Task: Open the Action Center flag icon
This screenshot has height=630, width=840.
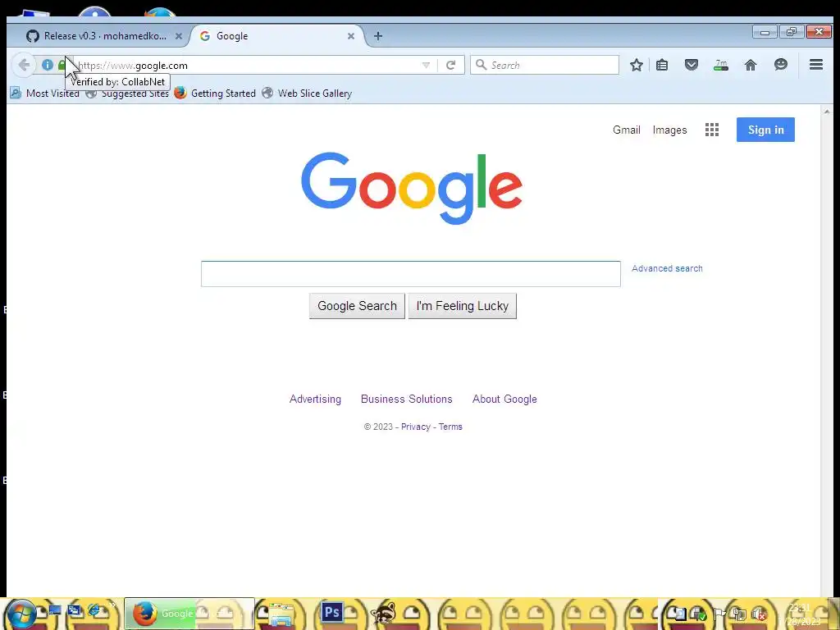Action: (x=719, y=614)
